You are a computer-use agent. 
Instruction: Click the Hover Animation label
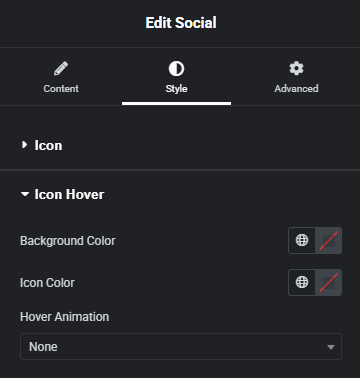pos(64,317)
